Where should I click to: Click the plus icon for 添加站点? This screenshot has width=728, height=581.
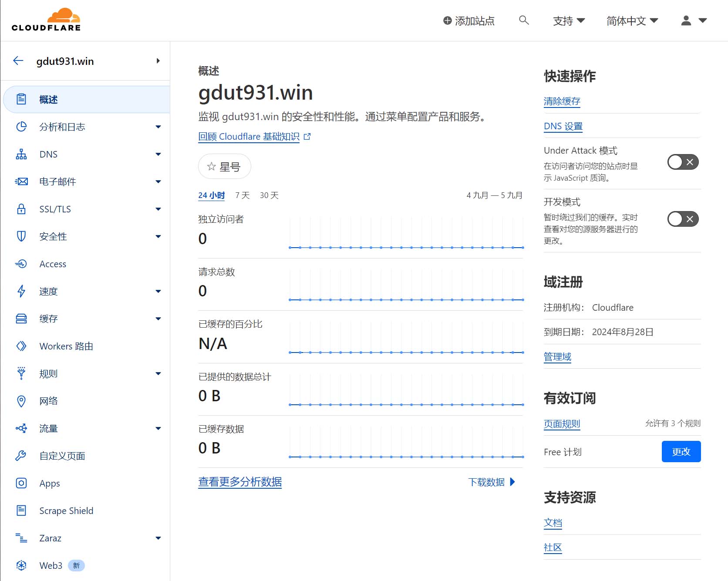[x=447, y=20]
